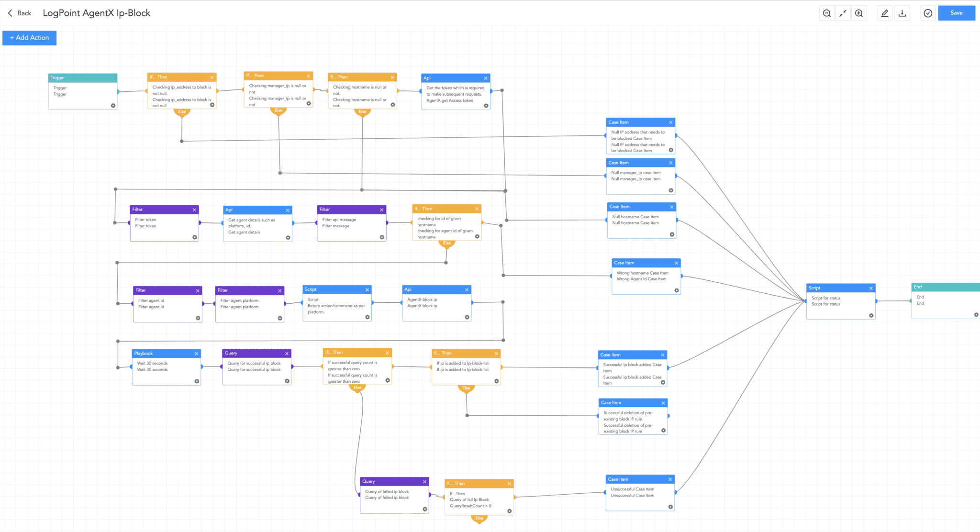Close the Unsuccessful Case Item node
The height and width of the screenshot is (532, 980).
point(670,479)
